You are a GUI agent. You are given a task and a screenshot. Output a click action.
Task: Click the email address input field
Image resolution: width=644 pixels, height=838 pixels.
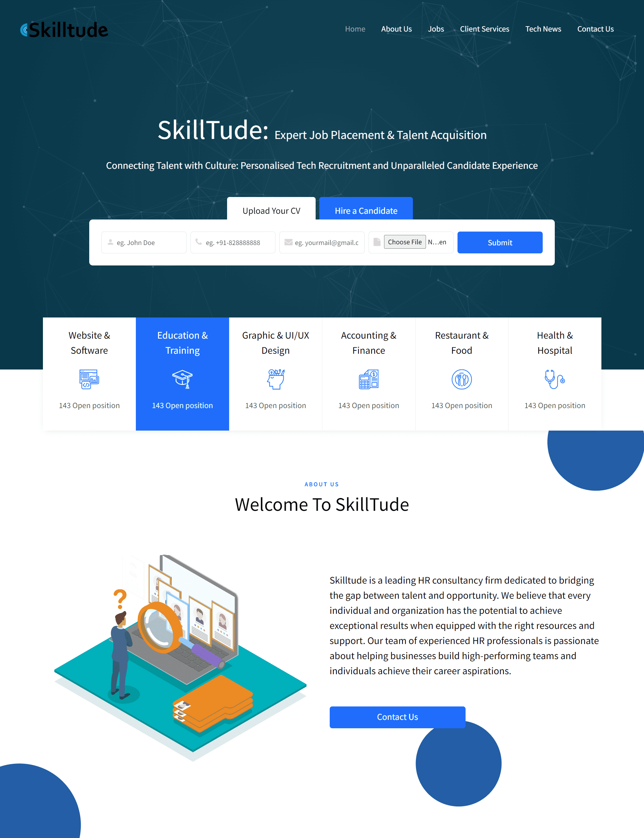tap(321, 242)
